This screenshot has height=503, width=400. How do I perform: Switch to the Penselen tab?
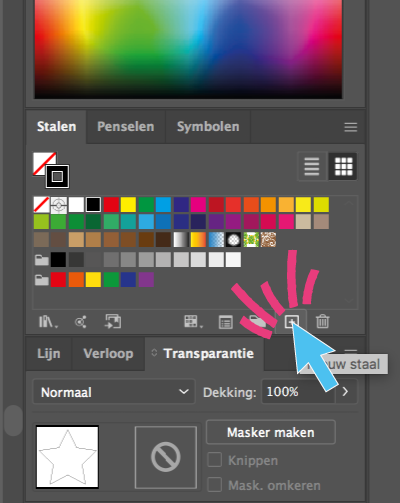tap(126, 127)
